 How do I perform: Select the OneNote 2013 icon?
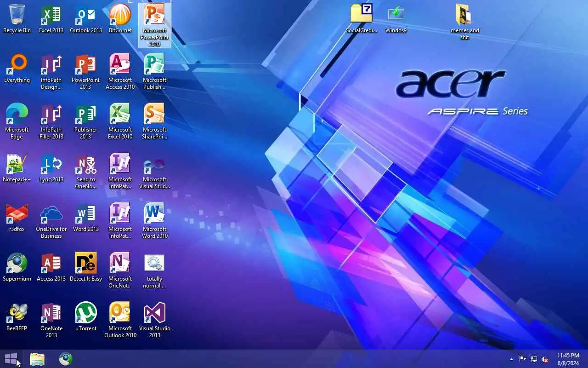pyautogui.click(x=51, y=320)
